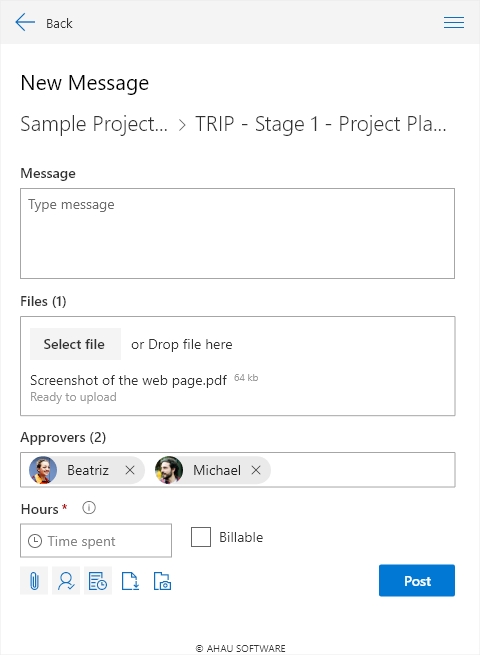Viewport: 480px width, 655px height.
Task: Toggle the time log hours icon
Action: point(98,581)
